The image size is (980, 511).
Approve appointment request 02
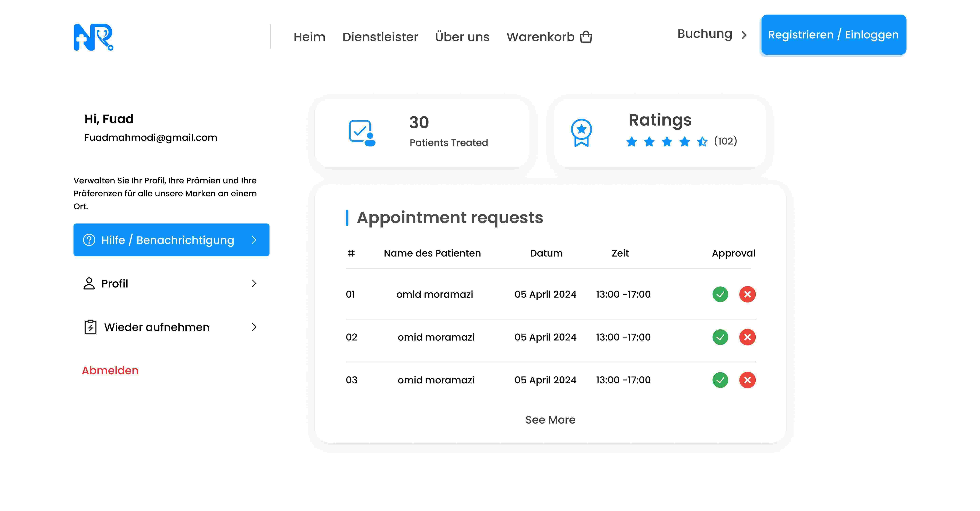(720, 337)
